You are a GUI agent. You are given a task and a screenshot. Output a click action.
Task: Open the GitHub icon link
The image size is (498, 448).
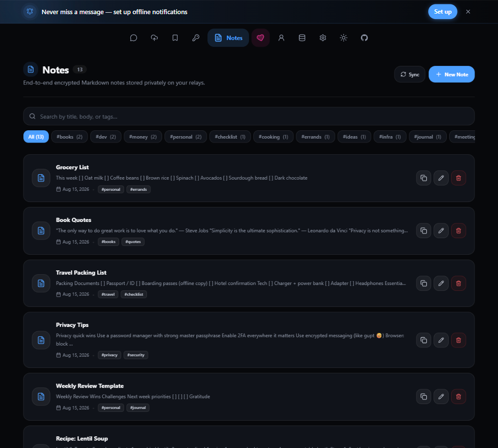(364, 38)
